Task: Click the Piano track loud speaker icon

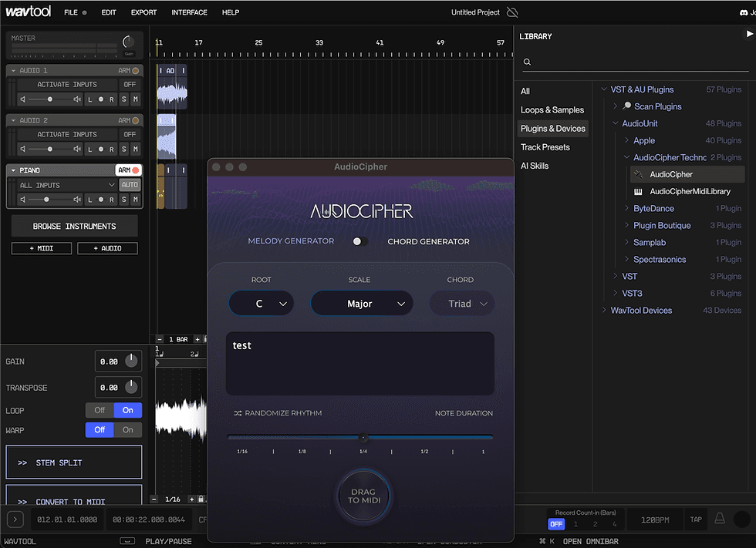Action: [77, 200]
